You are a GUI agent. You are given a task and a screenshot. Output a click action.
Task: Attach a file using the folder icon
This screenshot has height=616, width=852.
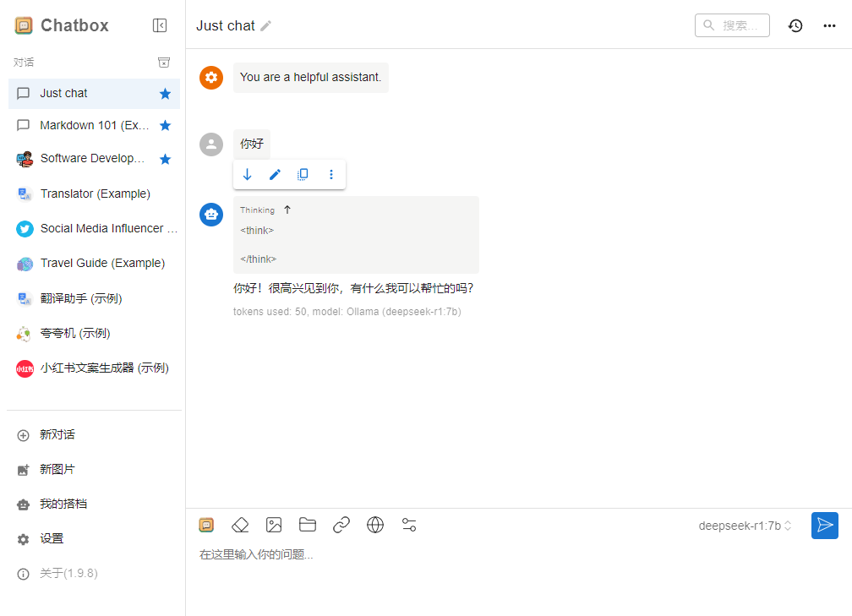pos(308,525)
